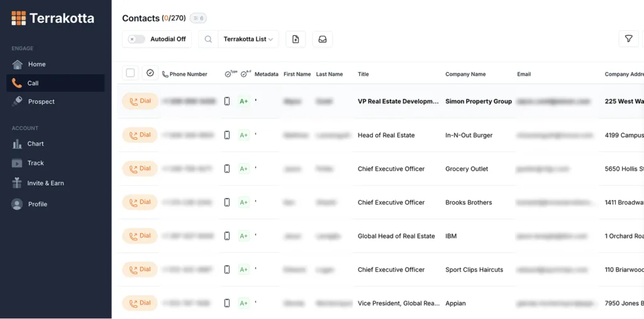
Task: Click the mobile phone icon in Brooks Brothers row
Action: 226,202
